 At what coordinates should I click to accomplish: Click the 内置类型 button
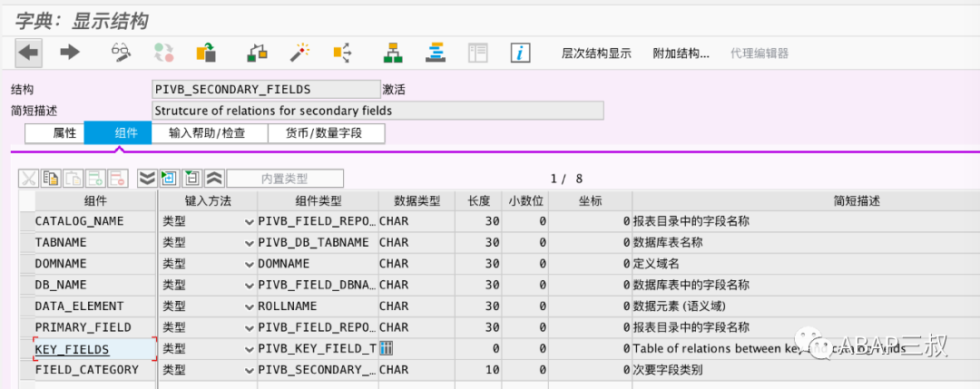[285, 179]
